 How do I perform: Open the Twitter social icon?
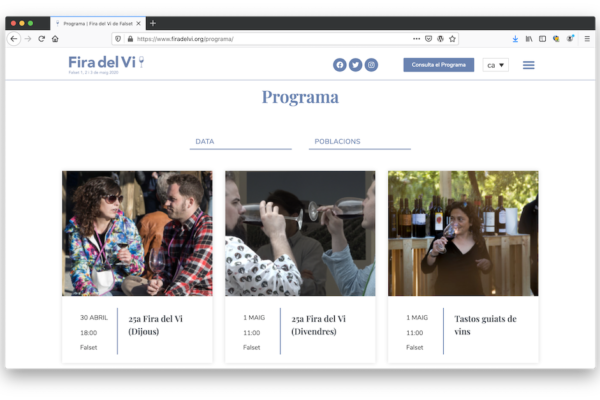[x=355, y=65]
